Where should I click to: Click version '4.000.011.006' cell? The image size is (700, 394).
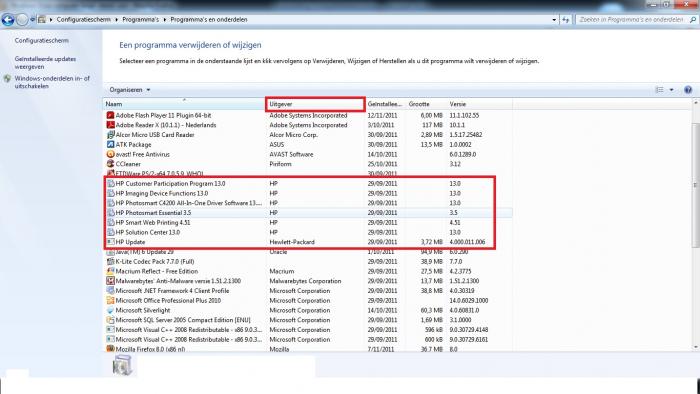(467, 242)
